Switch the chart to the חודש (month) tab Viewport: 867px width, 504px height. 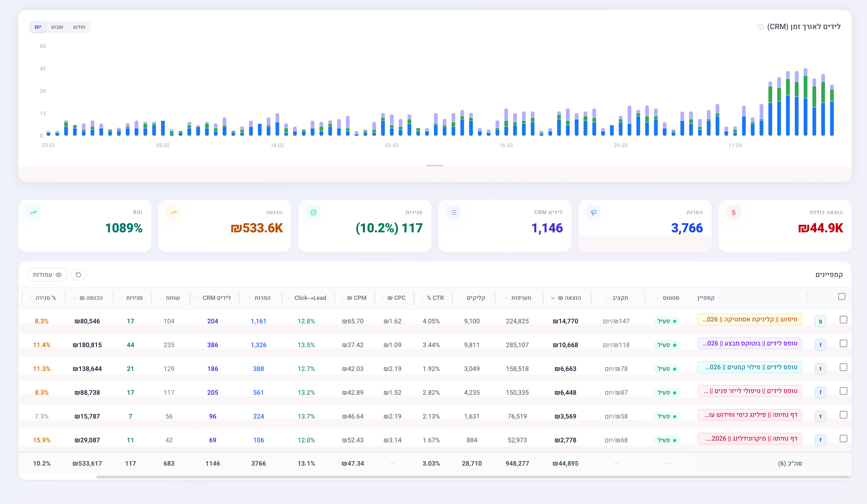coord(79,27)
